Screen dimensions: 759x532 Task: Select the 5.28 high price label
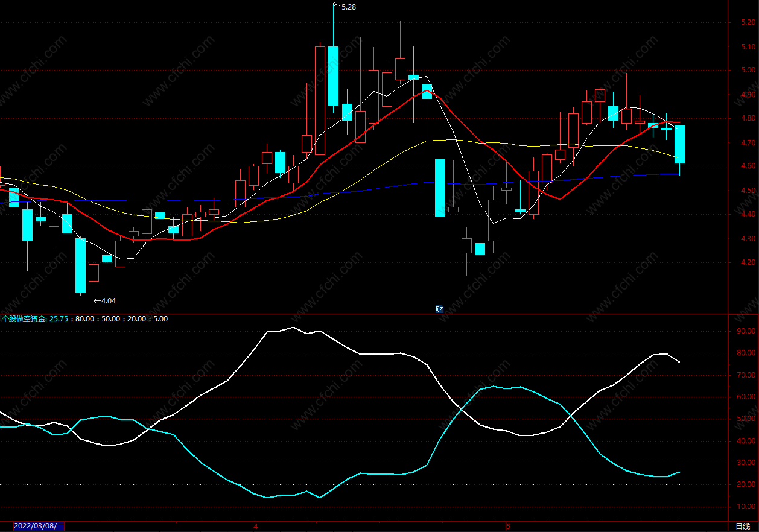pos(349,7)
